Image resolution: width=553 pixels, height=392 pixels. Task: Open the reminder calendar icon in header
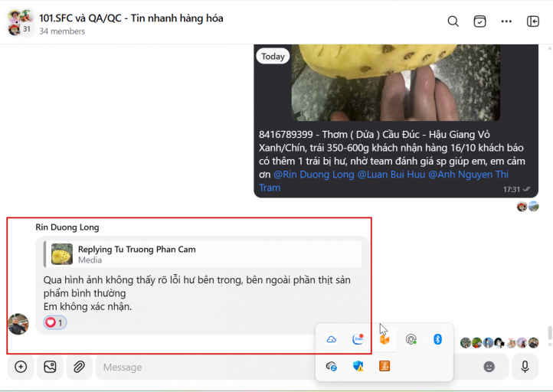click(x=479, y=21)
